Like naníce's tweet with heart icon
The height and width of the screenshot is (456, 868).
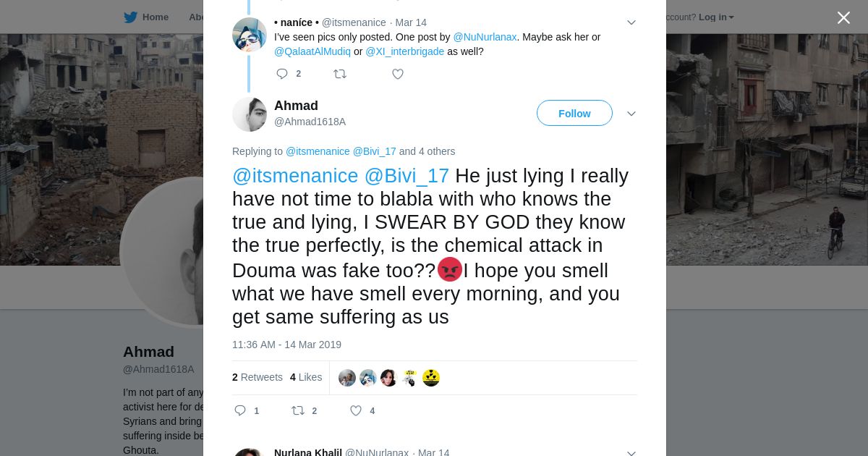coord(398,74)
